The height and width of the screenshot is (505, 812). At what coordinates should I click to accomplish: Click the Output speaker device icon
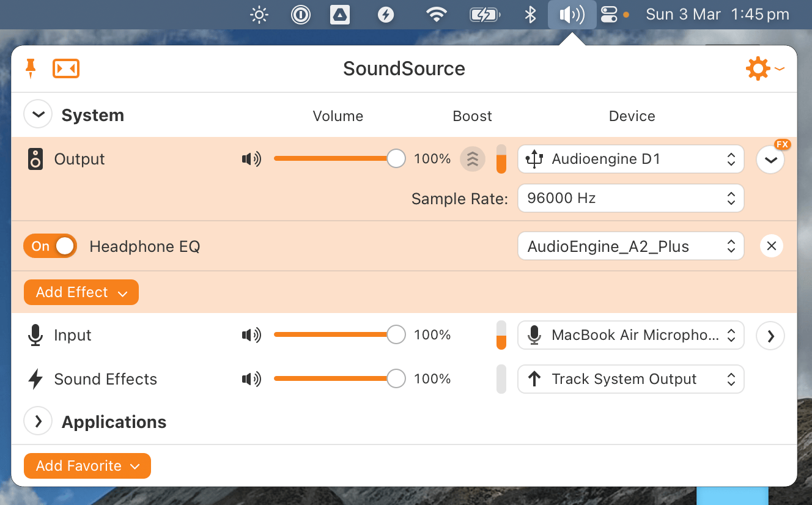pyautogui.click(x=35, y=160)
